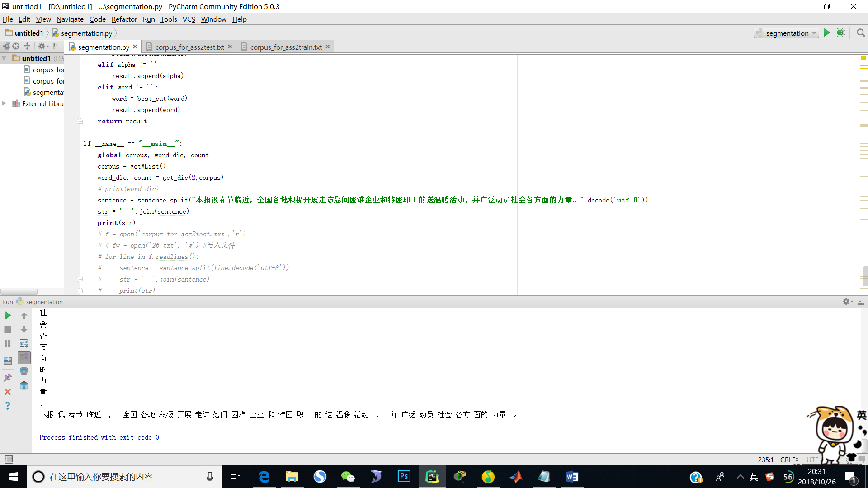
Task: Close the segmentation.py editor tab
Action: 135,47
